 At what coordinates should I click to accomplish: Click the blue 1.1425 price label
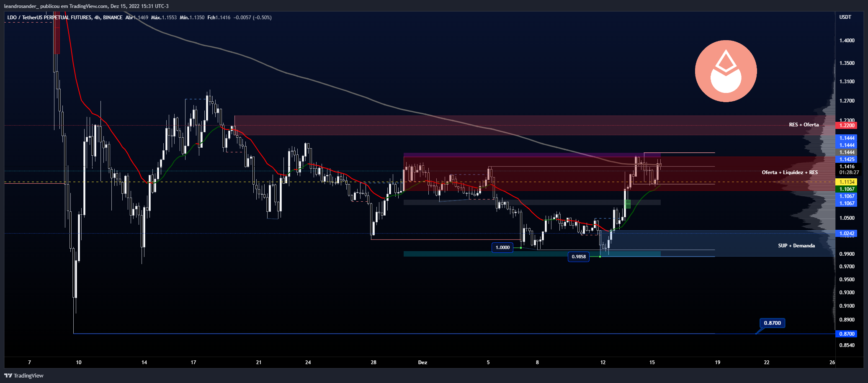(846, 159)
